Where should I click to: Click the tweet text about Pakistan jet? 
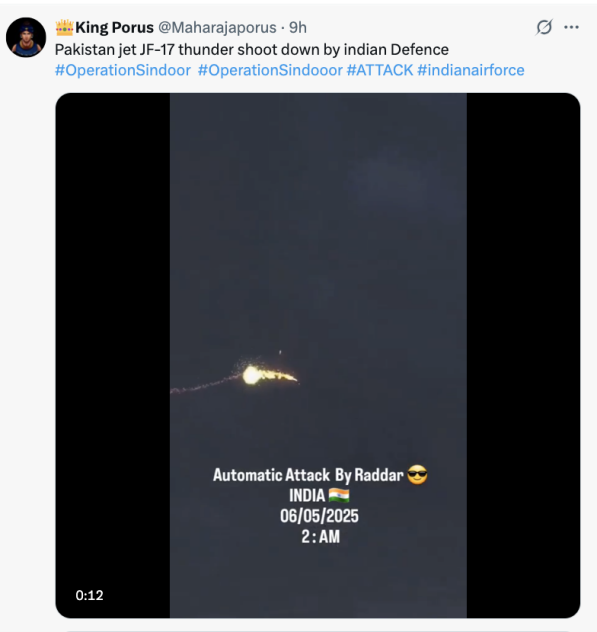[x=252, y=50]
